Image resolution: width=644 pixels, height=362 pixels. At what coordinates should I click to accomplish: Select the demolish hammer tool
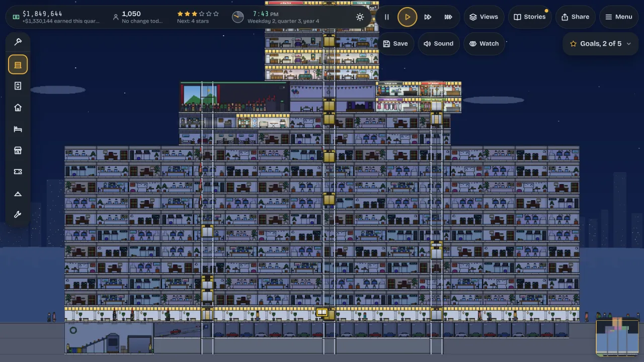point(18,42)
